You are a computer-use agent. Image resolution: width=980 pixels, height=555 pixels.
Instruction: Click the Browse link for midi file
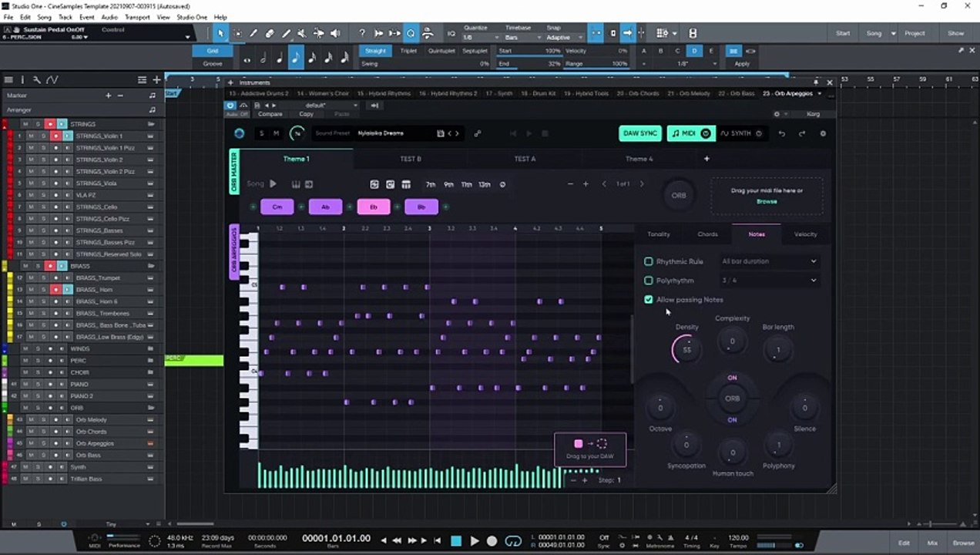tap(767, 201)
